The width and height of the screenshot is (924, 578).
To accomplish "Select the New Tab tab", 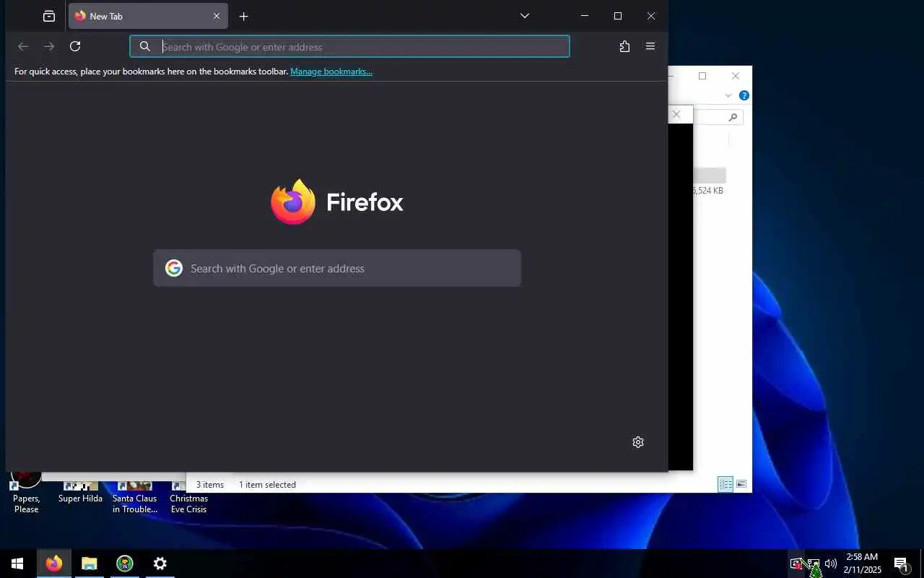I will pyautogui.click(x=148, y=16).
